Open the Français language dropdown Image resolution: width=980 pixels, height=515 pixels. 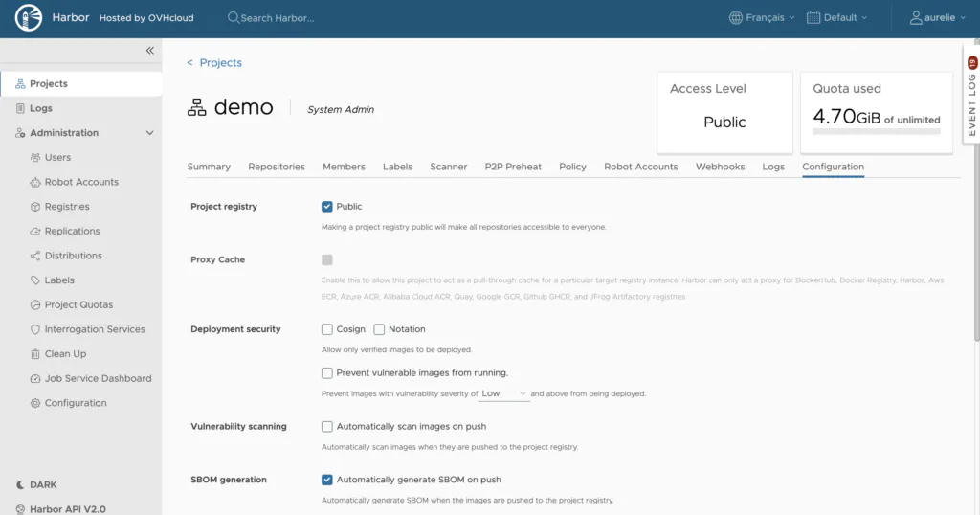[x=762, y=17]
